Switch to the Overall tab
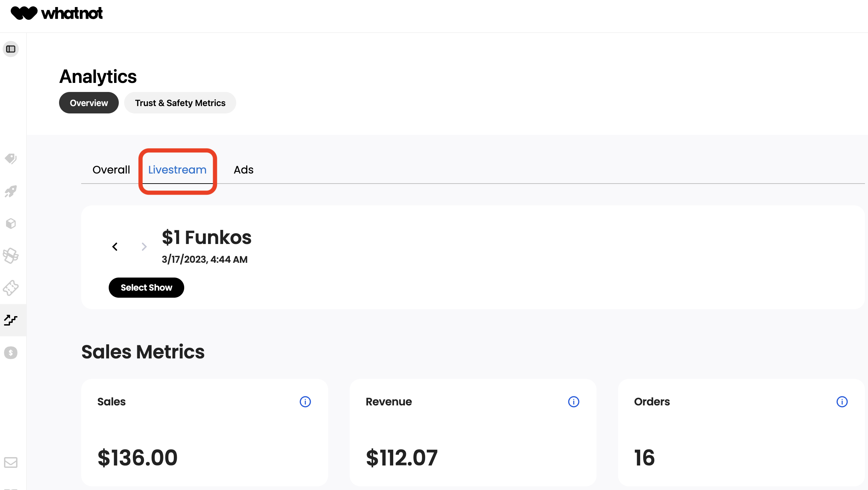The width and height of the screenshot is (868, 490). 111,170
